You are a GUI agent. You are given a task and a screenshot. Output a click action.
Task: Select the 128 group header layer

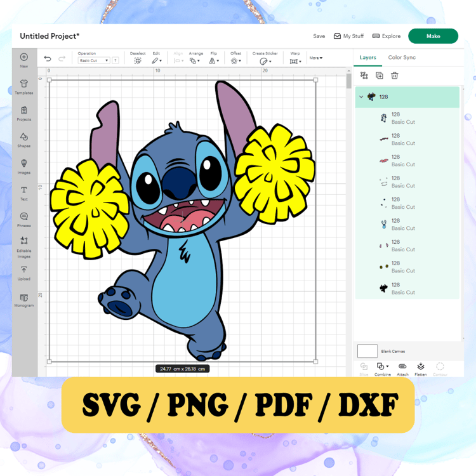tap(407, 97)
